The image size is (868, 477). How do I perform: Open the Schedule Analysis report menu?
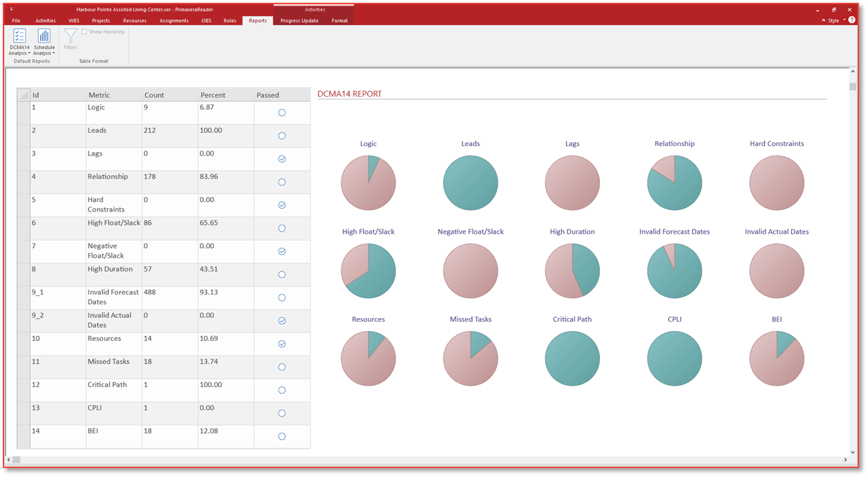click(44, 42)
